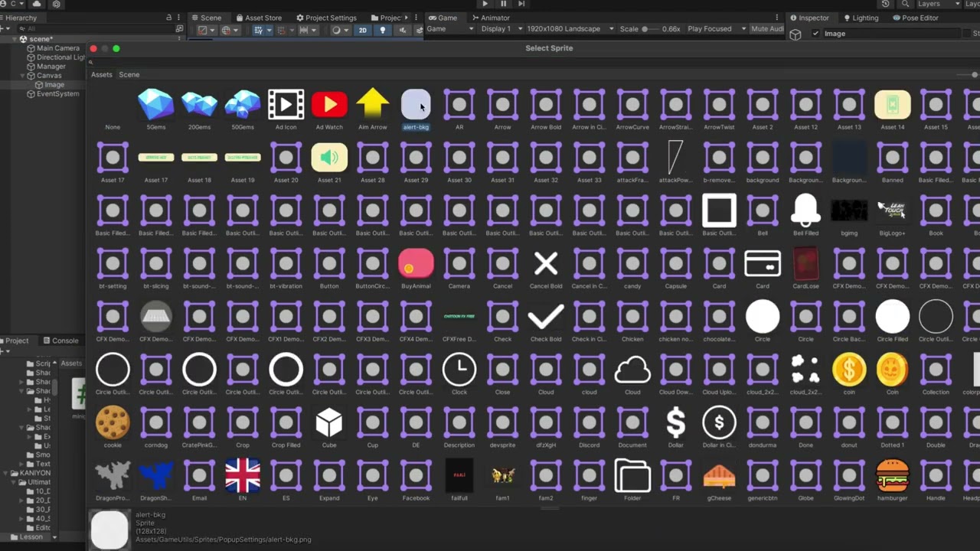Open the Console tab

coord(61,341)
